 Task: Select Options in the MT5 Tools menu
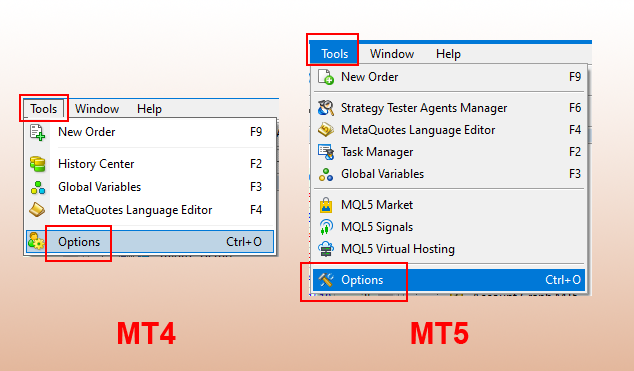coord(449,280)
